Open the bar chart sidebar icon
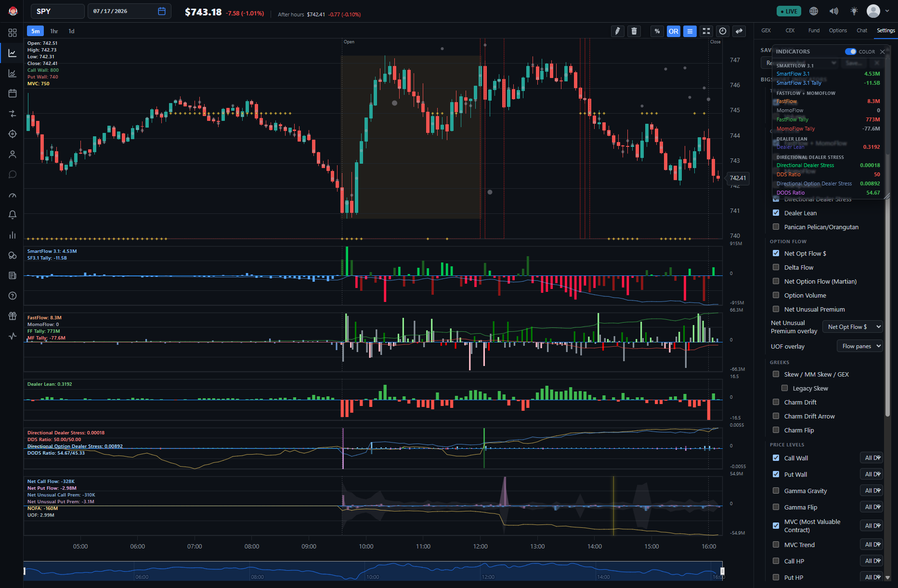Image resolution: width=898 pixels, height=588 pixels. pyautogui.click(x=13, y=235)
